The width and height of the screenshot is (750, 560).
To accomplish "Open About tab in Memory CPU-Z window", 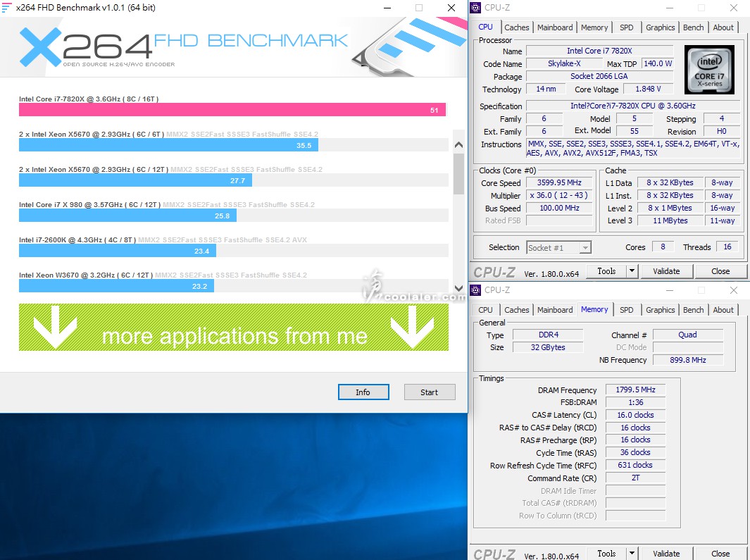I will coord(723,310).
